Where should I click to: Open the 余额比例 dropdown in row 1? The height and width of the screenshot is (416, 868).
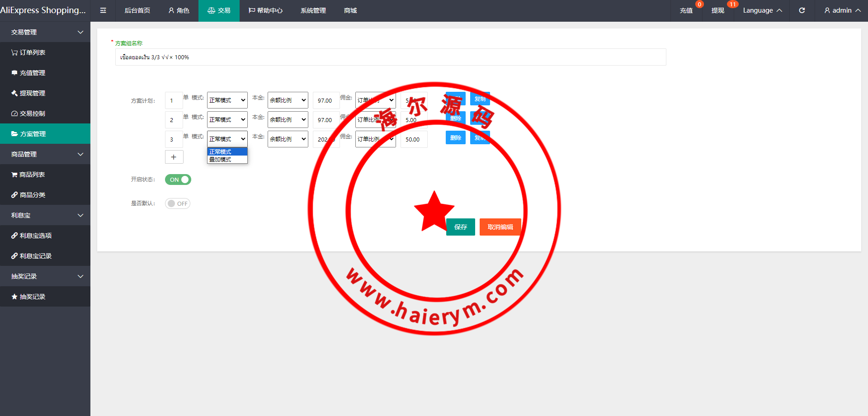(288, 100)
